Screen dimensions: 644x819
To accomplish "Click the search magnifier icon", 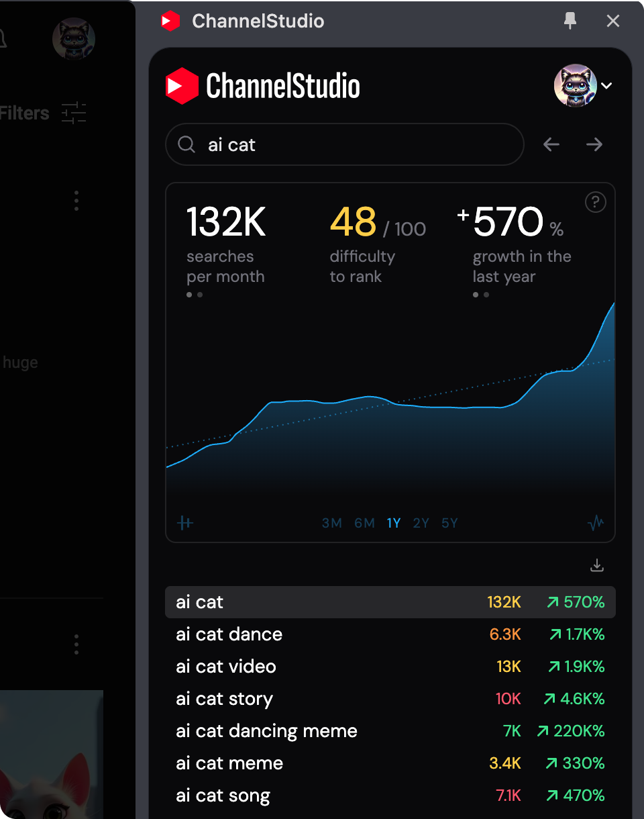I will [186, 144].
